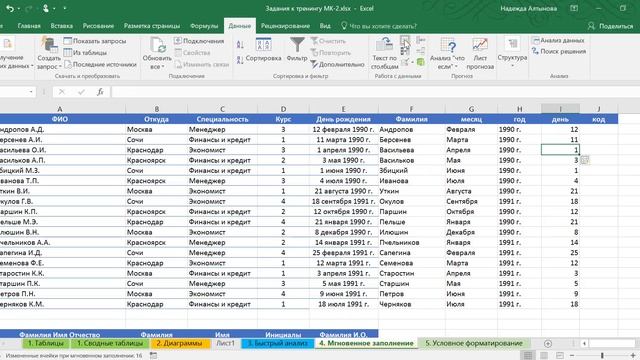Screen dimensions: 640x360
Task: Click the 'Что вы хотите сделать?' search box
Action: coord(379,26)
